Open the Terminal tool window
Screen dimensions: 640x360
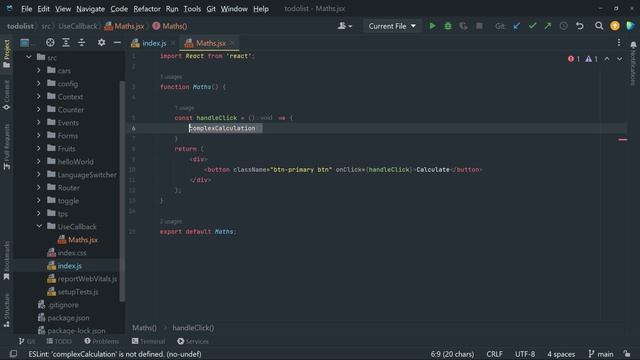pyautogui.click(x=149, y=341)
